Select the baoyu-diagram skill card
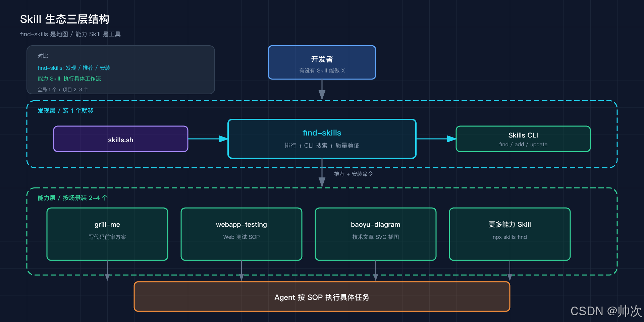The image size is (644, 322). [376, 234]
